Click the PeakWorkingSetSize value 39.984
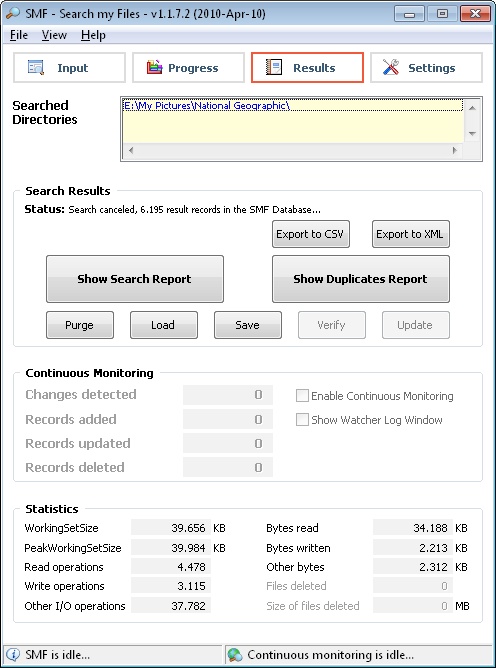The width and height of the screenshot is (496, 668). pos(170,548)
